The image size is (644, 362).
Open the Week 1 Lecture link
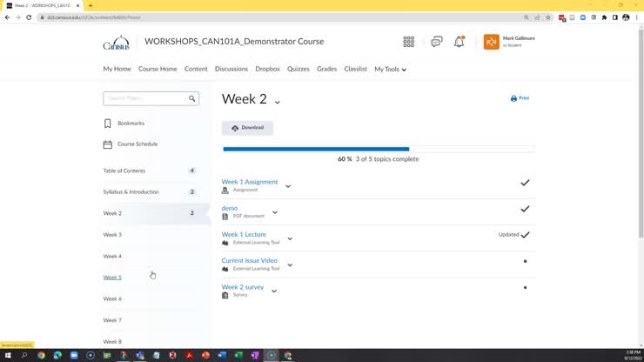pyautogui.click(x=244, y=234)
